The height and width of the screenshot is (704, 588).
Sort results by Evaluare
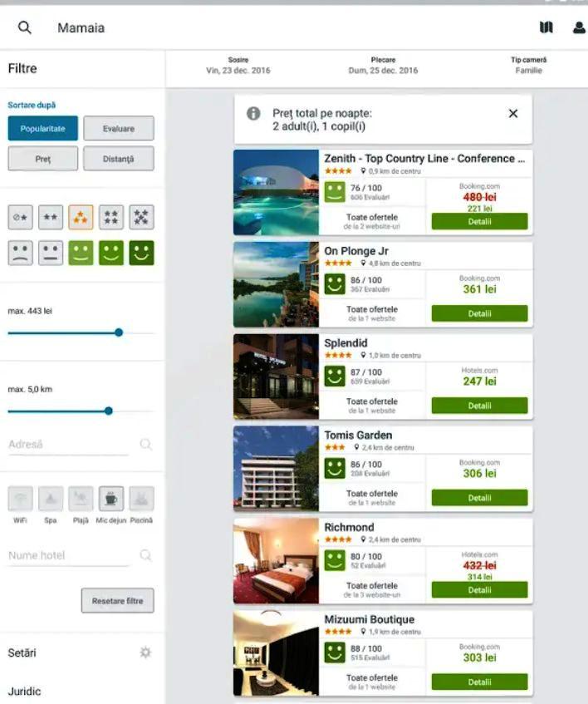click(119, 128)
